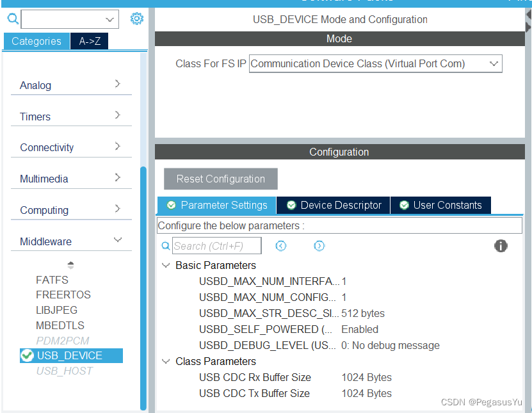
Task: Click the next-item circular arrow beside parameter search
Action: [319, 245]
